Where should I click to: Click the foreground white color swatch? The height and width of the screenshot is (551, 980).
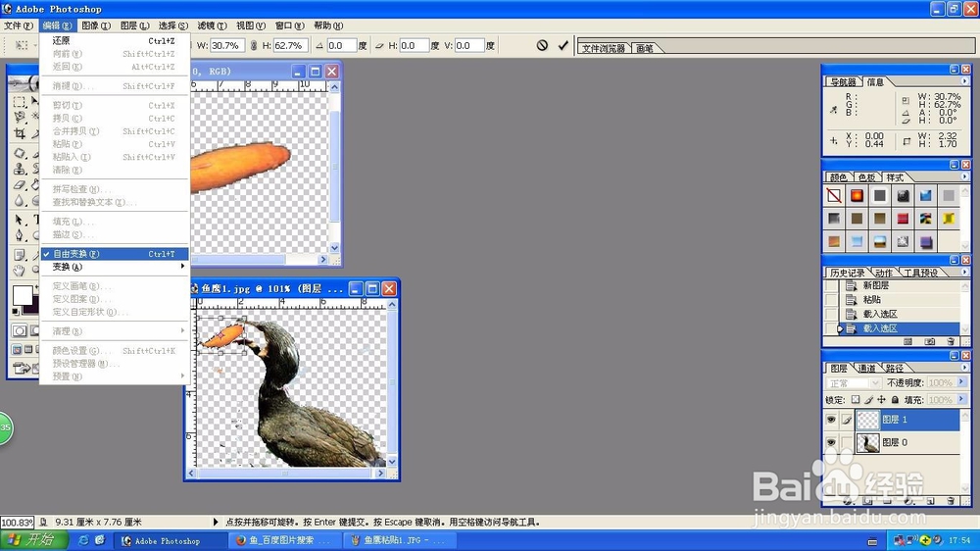(23, 295)
